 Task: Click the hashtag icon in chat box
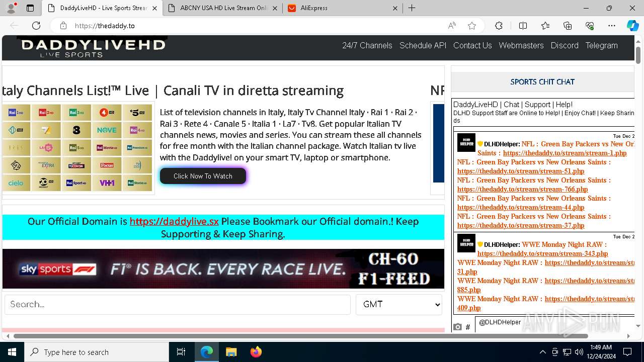pos(468,327)
